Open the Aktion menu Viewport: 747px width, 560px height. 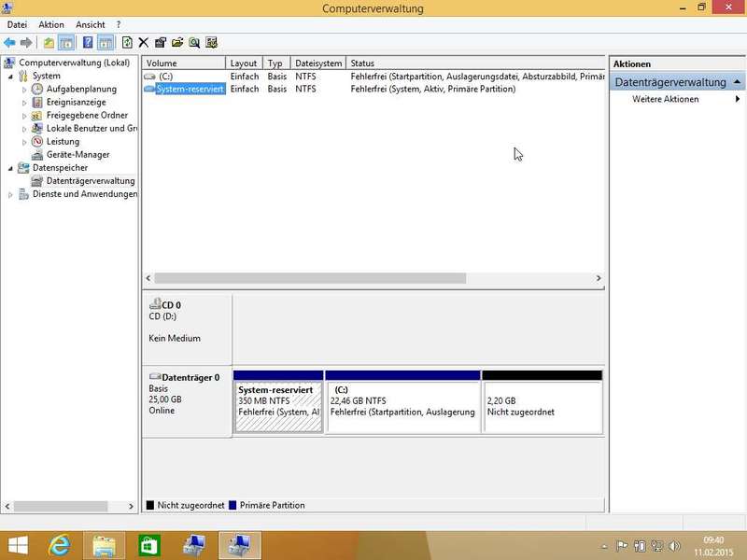[x=51, y=24]
